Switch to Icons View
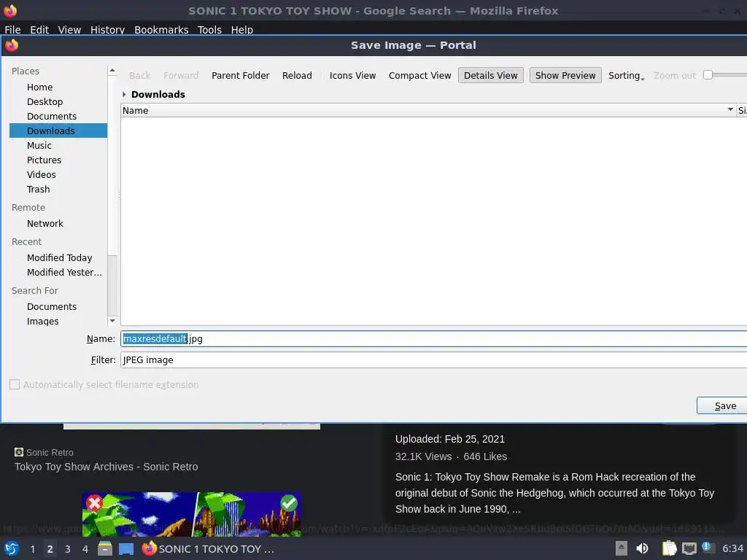Image resolution: width=747 pixels, height=560 pixels. [352, 75]
